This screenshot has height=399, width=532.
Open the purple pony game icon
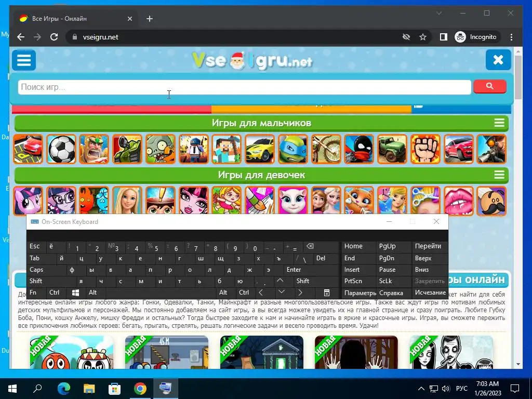pyautogui.click(x=28, y=201)
